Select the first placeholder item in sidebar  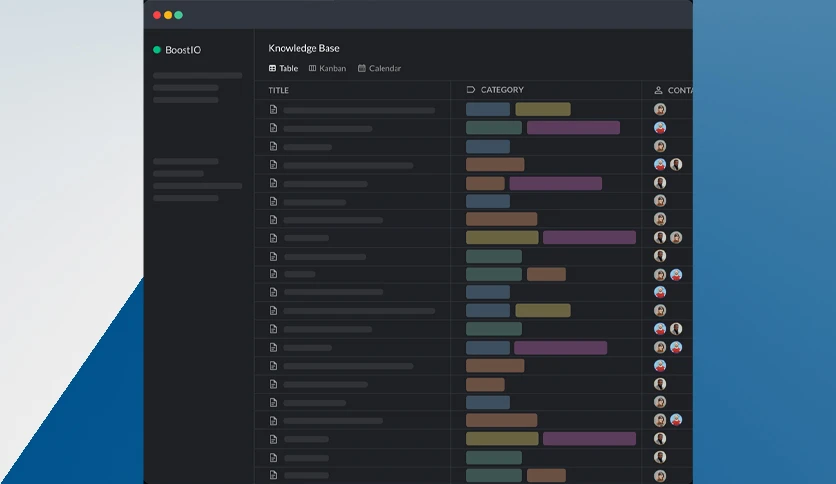point(197,76)
